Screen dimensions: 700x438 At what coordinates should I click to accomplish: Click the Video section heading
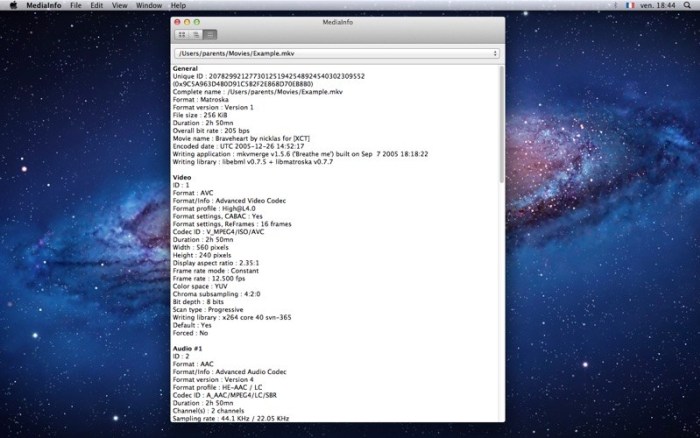[x=182, y=177]
